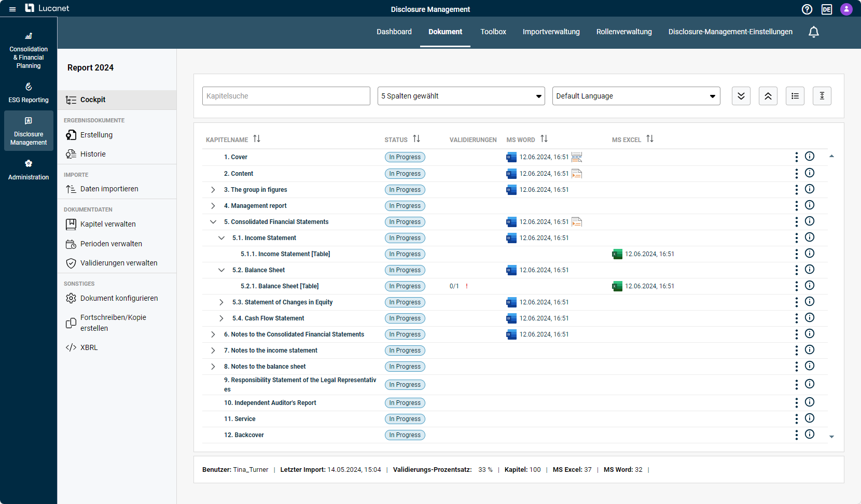
Task: Expand 3. The group in figures
Action: [x=213, y=190]
